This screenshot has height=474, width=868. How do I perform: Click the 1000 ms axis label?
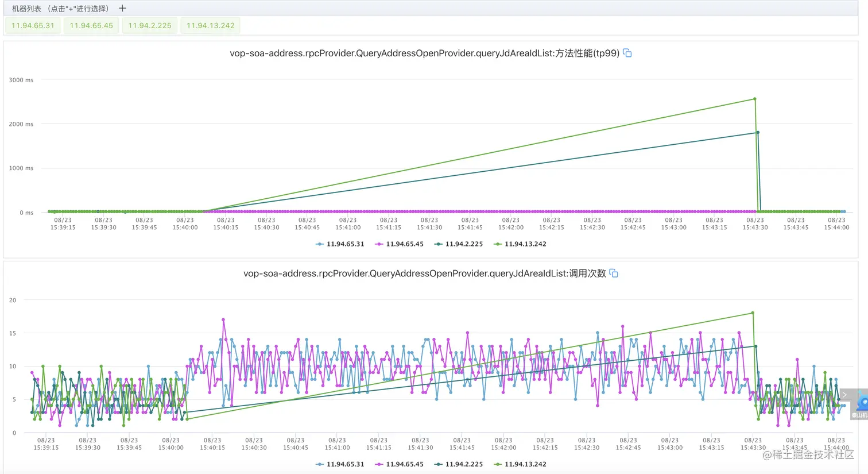[x=21, y=168]
